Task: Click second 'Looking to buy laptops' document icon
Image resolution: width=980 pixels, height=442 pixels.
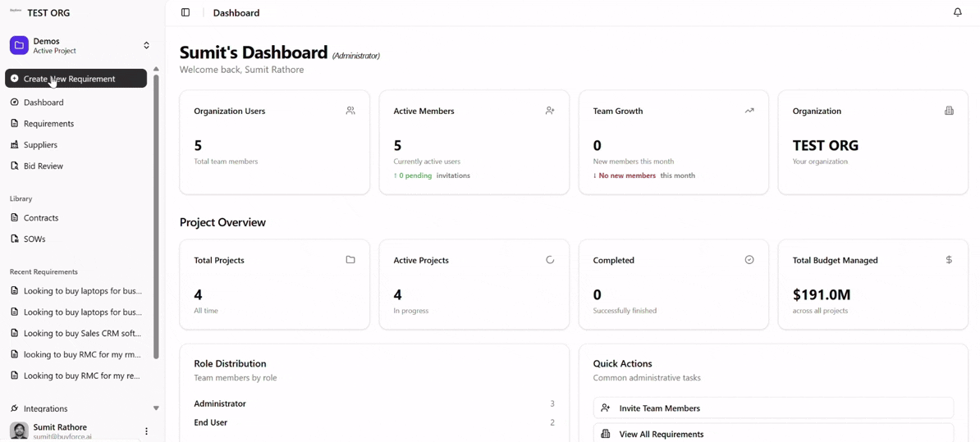Action: pyautogui.click(x=15, y=312)
